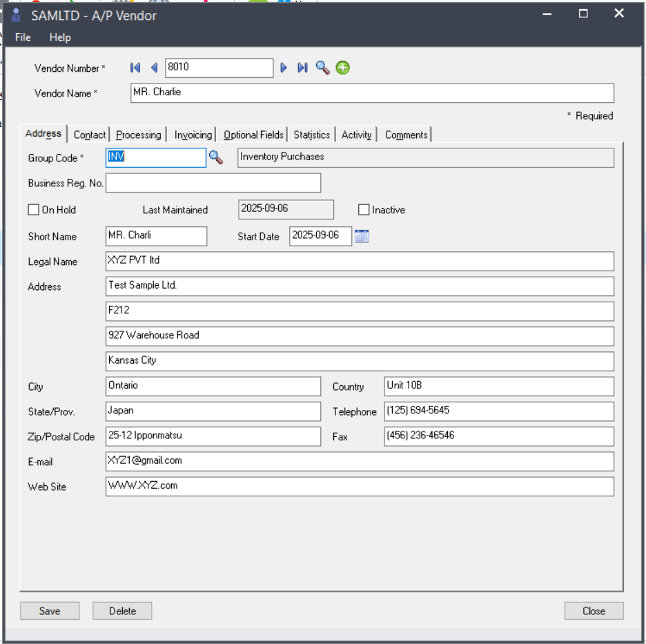
Task: Go to the first vendor record
Action: 135,68
